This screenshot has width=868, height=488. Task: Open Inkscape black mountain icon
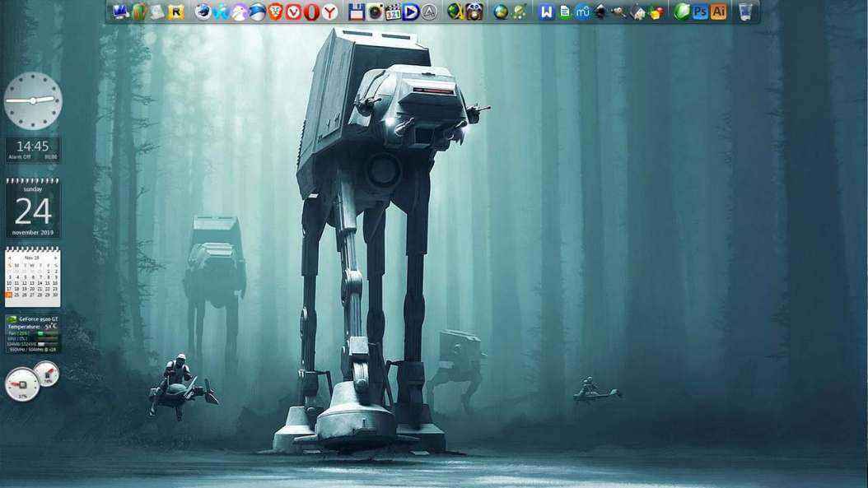pyautogui.click(x=600, y=12)
